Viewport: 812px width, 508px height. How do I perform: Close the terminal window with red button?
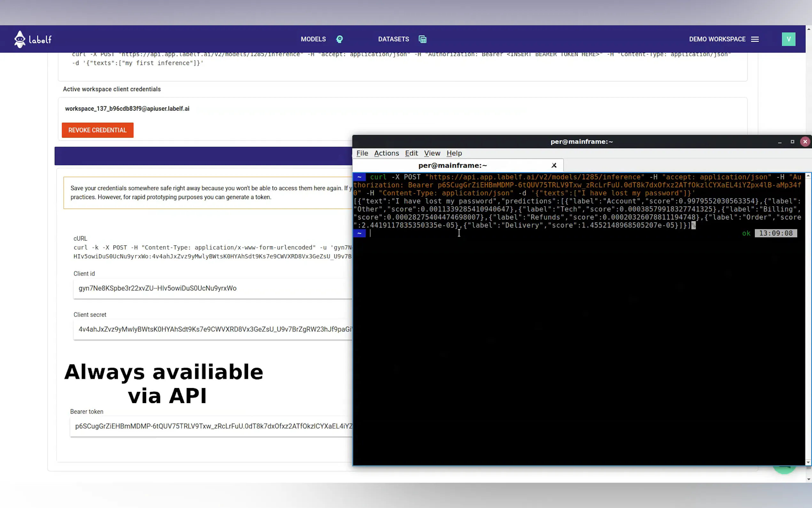(x=805, y=142)
